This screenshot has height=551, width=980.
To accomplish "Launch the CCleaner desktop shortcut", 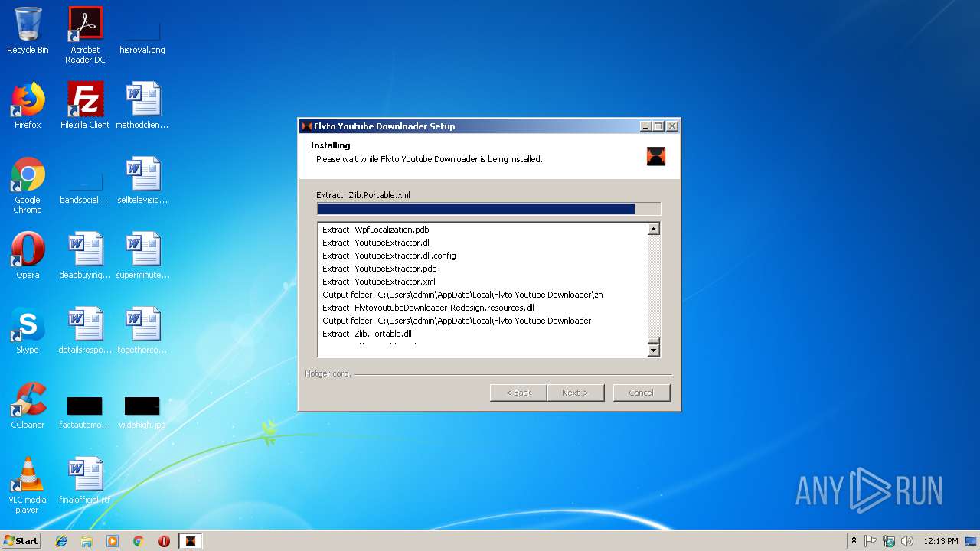I will [x=28, y=406].
